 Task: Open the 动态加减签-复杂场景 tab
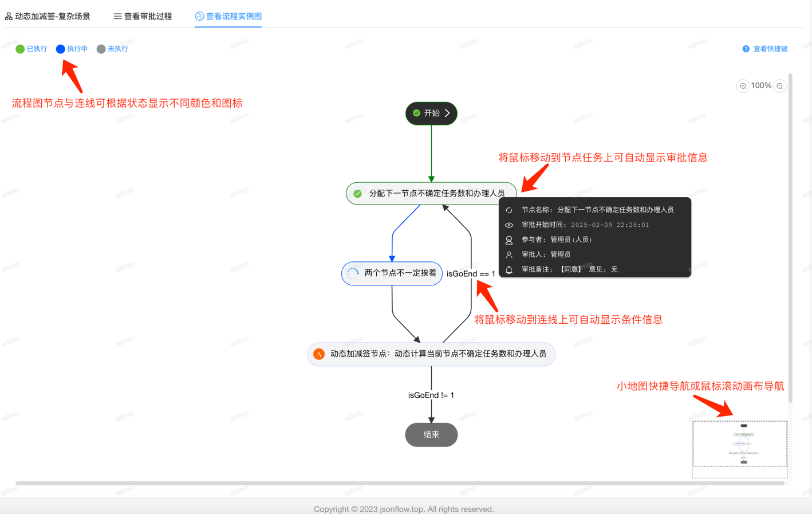48,17
